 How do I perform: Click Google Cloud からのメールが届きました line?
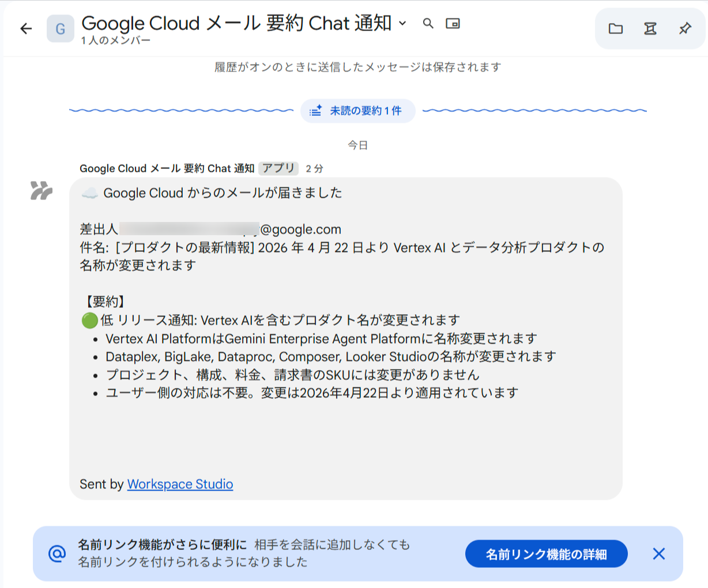[212, 193]
